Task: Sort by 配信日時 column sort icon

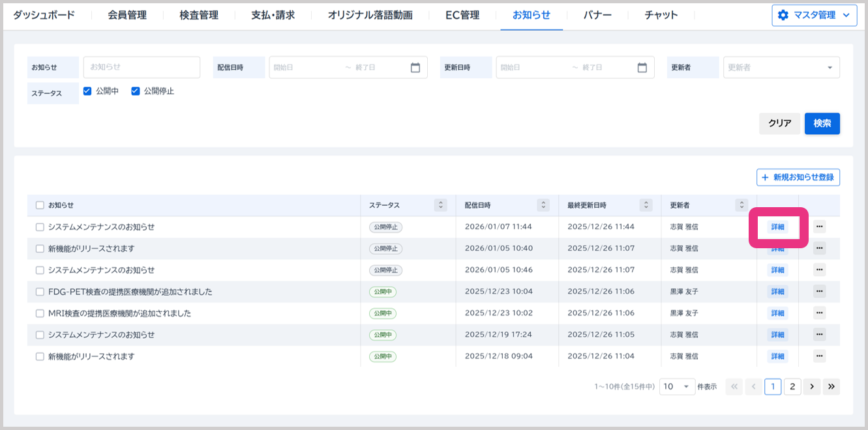Action: coord(543,205)
